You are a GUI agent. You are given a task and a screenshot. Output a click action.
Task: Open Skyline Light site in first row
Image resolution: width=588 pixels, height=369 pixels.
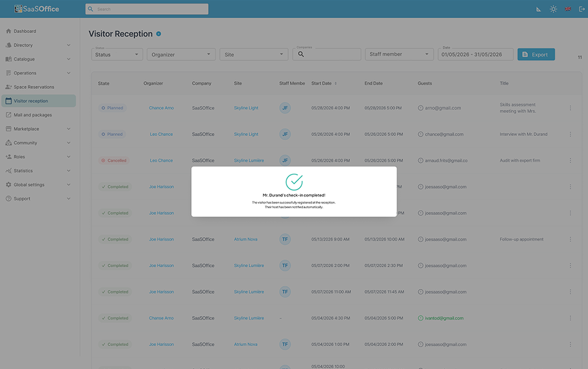coord(246,108)
